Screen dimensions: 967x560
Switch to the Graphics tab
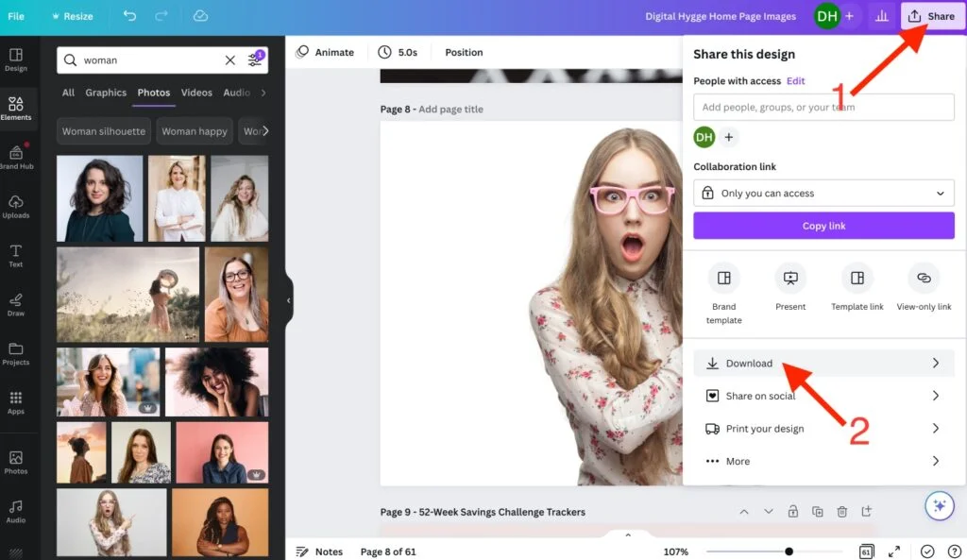(x=106, y=93)
